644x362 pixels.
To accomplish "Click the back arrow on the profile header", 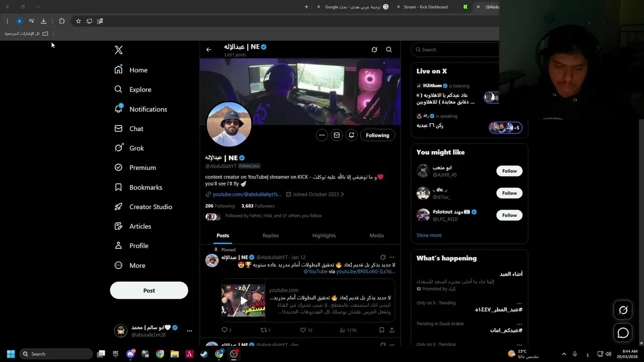I will tap(209, 50).
